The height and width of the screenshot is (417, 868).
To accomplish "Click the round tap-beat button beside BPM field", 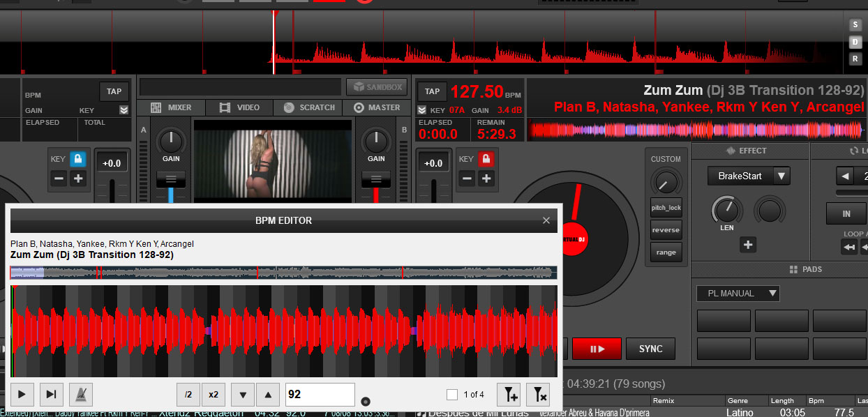I will (x=365, y=401).
